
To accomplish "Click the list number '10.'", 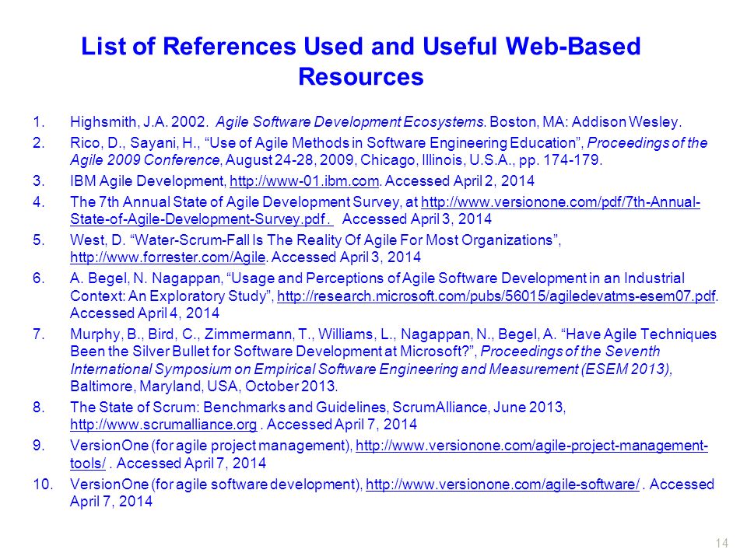I will (x=43, y=485).
